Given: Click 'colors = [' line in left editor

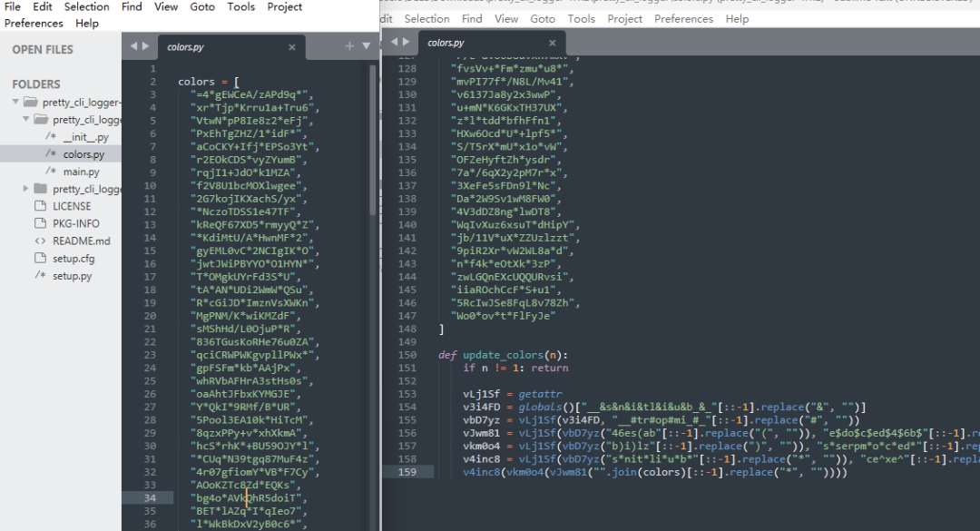Looking at the screenshot, I should point(208,82).
